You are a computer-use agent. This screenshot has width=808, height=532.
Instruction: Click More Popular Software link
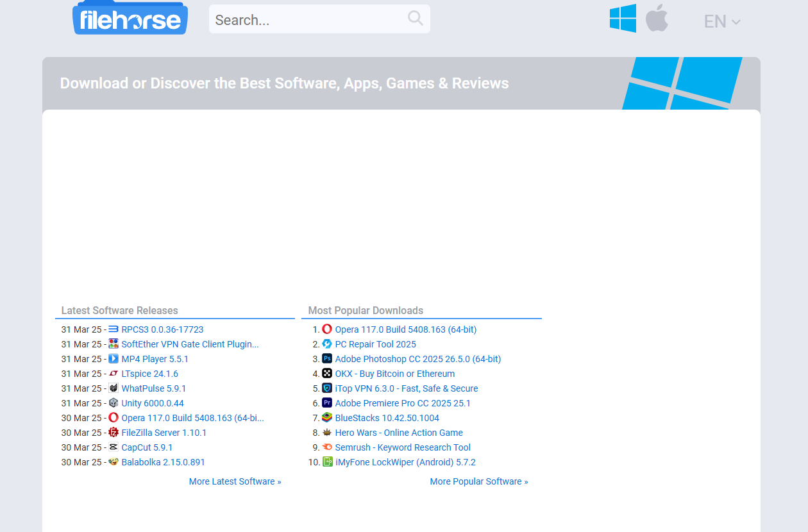tap(479, 481)
